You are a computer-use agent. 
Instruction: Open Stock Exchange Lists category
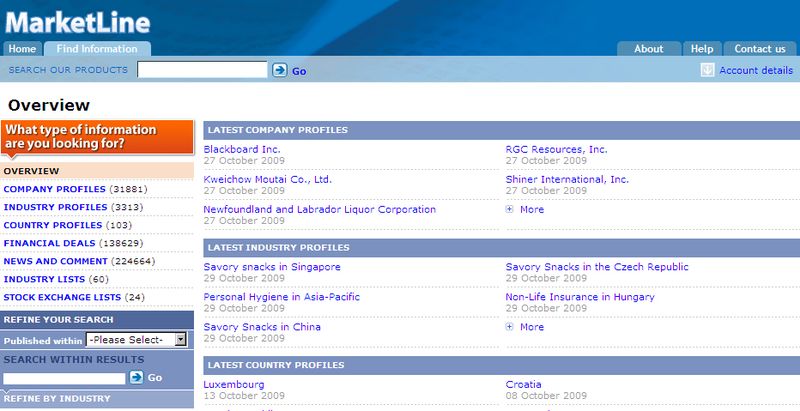coord(62,297)
